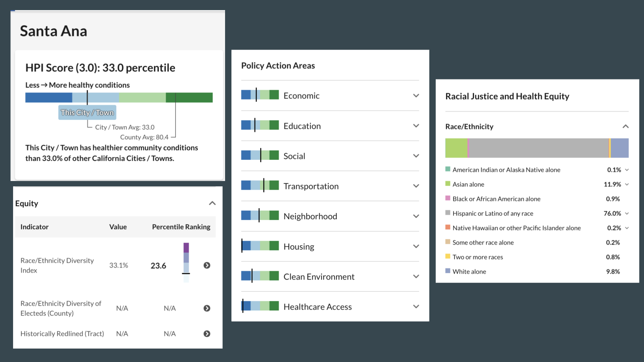Click the Transportation percentile mini bar

260,185
